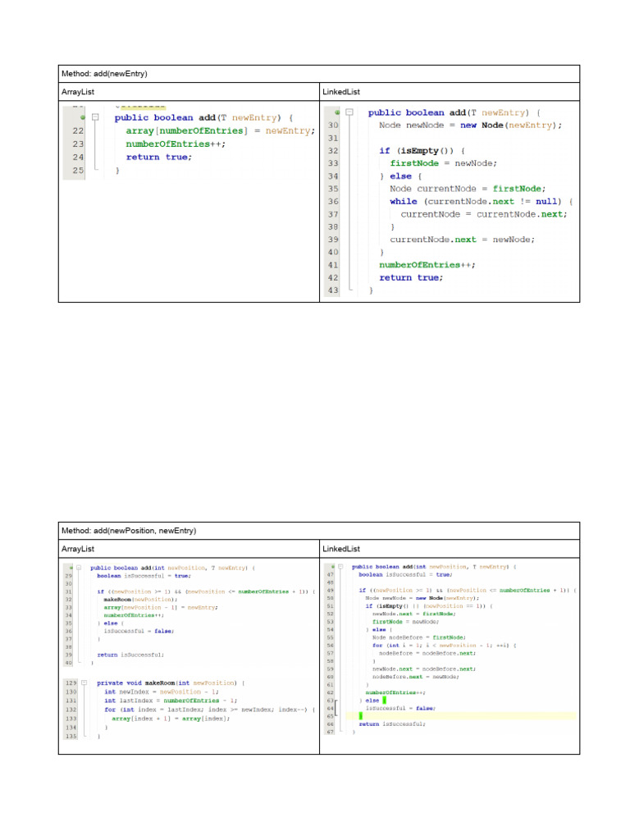Viewport: 630px width, 840px height.
Task: Select 'Method: add(newPosition, newEntry)' table header
Action: pyautogui.click(x=129, y=531)
